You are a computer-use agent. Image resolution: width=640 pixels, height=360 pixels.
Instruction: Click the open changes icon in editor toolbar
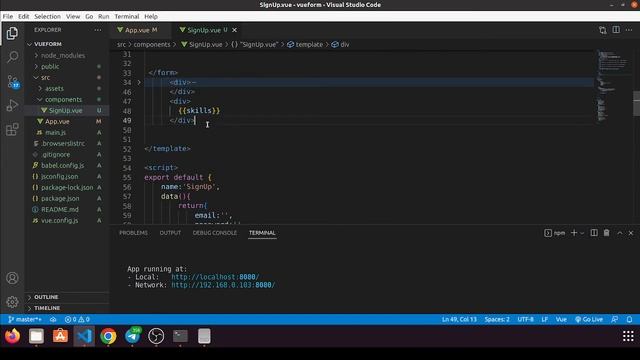(602, 30)
